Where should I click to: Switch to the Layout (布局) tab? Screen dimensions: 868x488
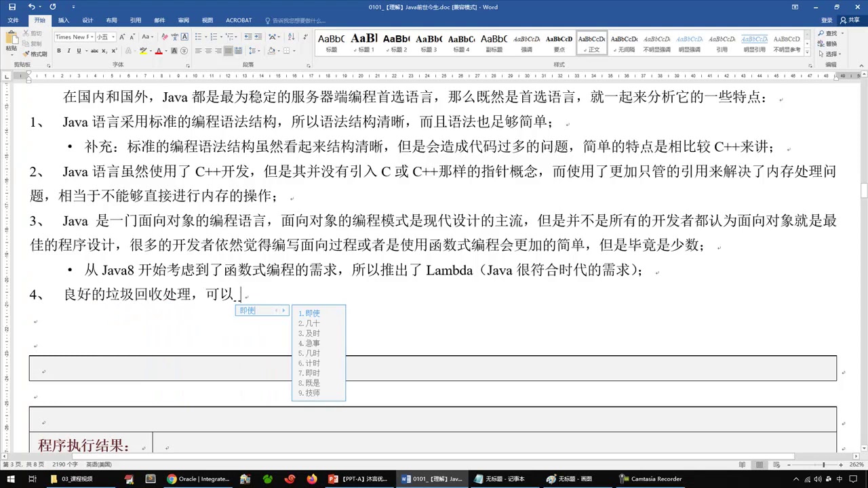click(111, 20)
